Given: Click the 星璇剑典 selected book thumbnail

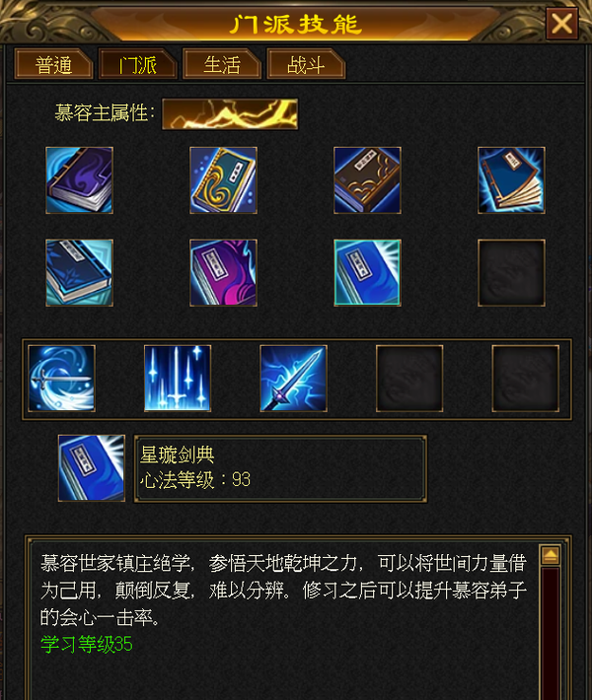Looking at the screenshot, I should point(92,468).
